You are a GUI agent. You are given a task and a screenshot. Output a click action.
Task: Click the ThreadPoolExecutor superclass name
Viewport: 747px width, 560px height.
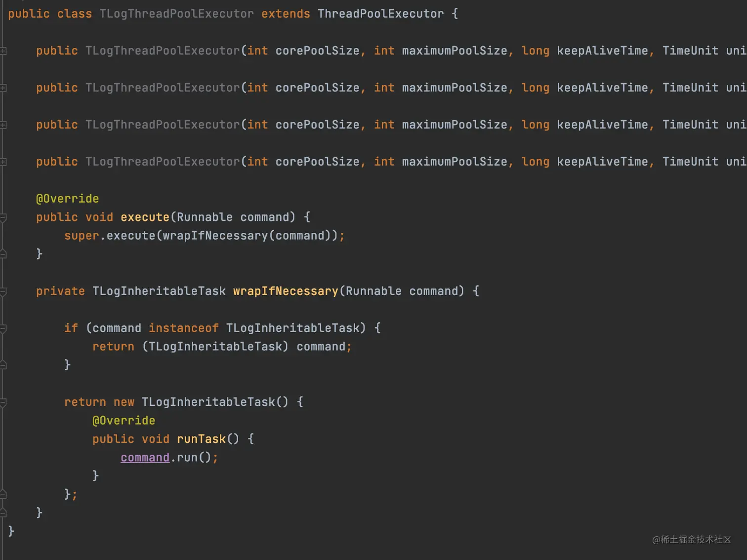coord(380,14)
